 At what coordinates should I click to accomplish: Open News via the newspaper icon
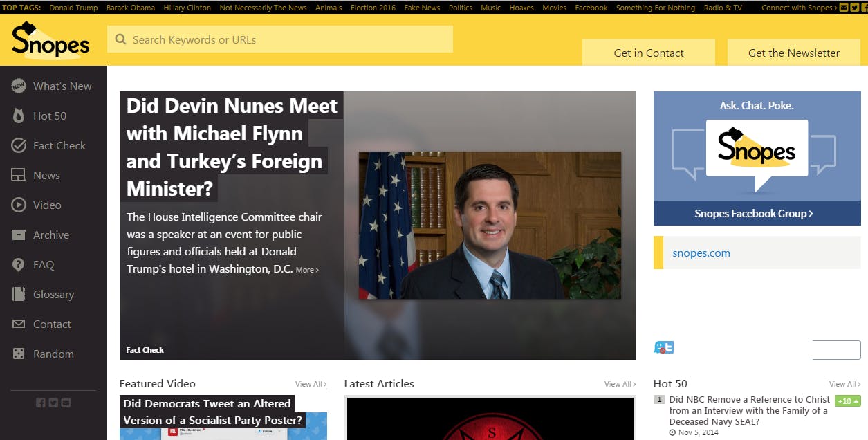point(19,175)
